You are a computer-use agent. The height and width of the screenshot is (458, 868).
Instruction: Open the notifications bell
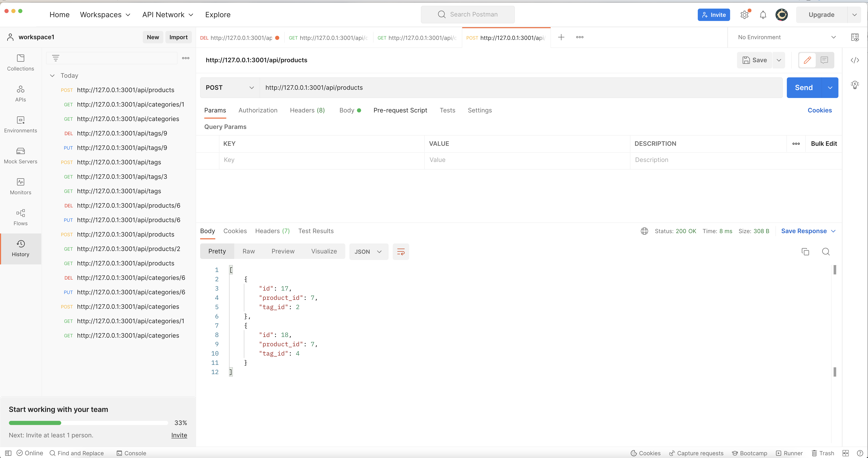coord(763,15)
